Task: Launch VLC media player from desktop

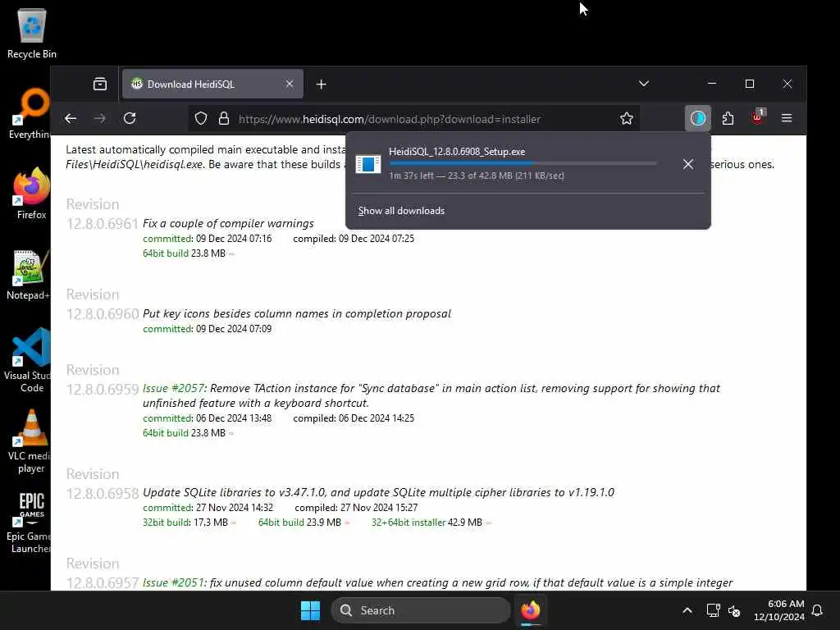Action: click(x=30, y=441)
